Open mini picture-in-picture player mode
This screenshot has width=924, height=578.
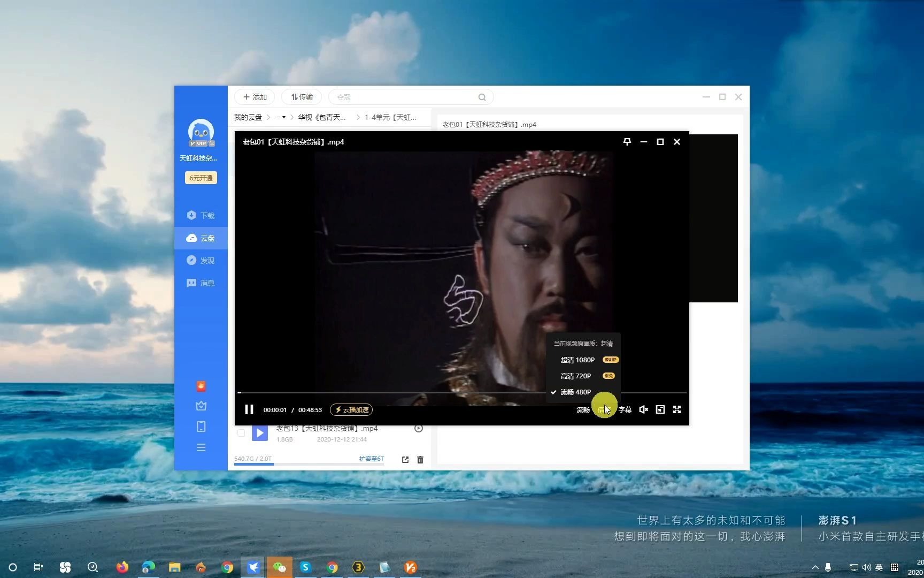click(660, 409)
